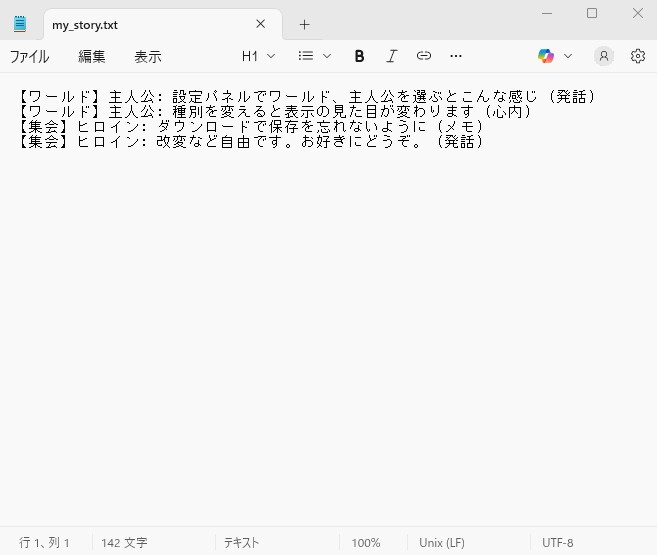Close the my_story.txt tab
657x555 pixels.
pos(261,24)
